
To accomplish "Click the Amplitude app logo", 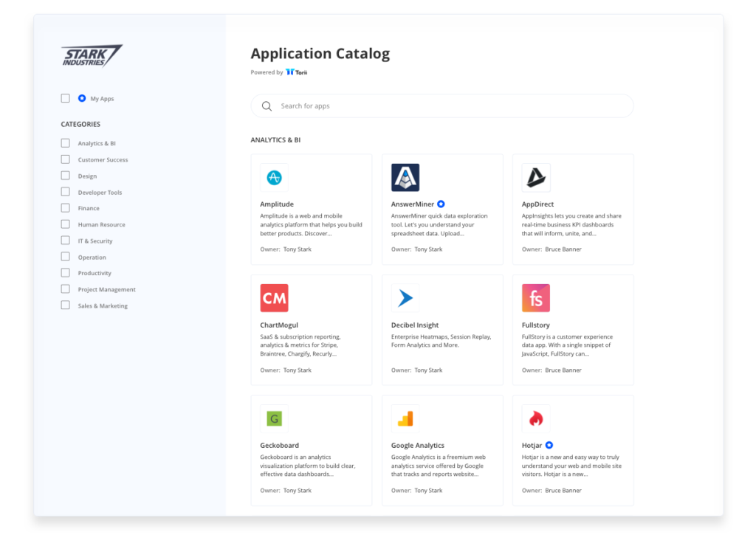I will (x=274, y=177).
